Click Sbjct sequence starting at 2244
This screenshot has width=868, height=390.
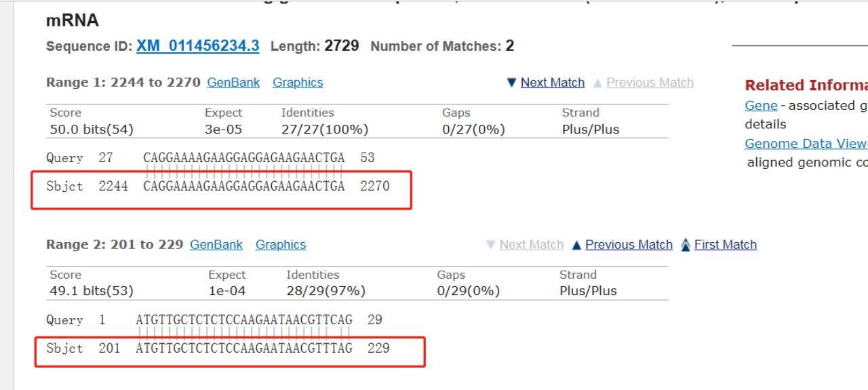(244, 186)
